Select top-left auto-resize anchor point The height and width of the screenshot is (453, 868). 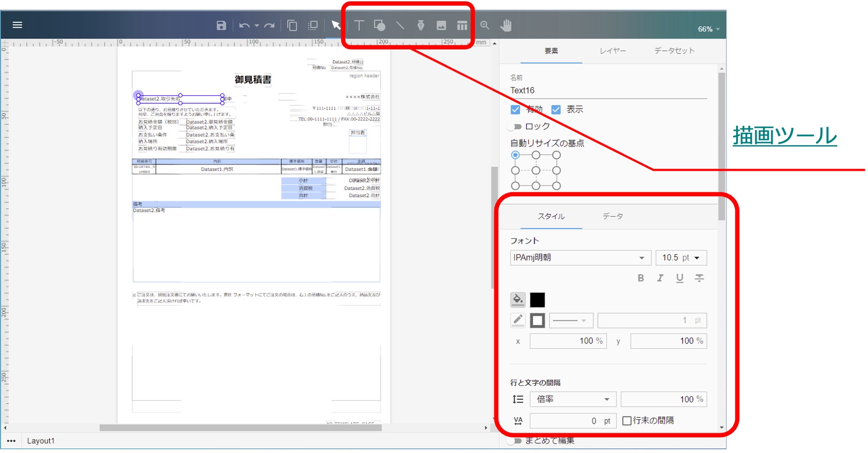(x=515, y=155)
